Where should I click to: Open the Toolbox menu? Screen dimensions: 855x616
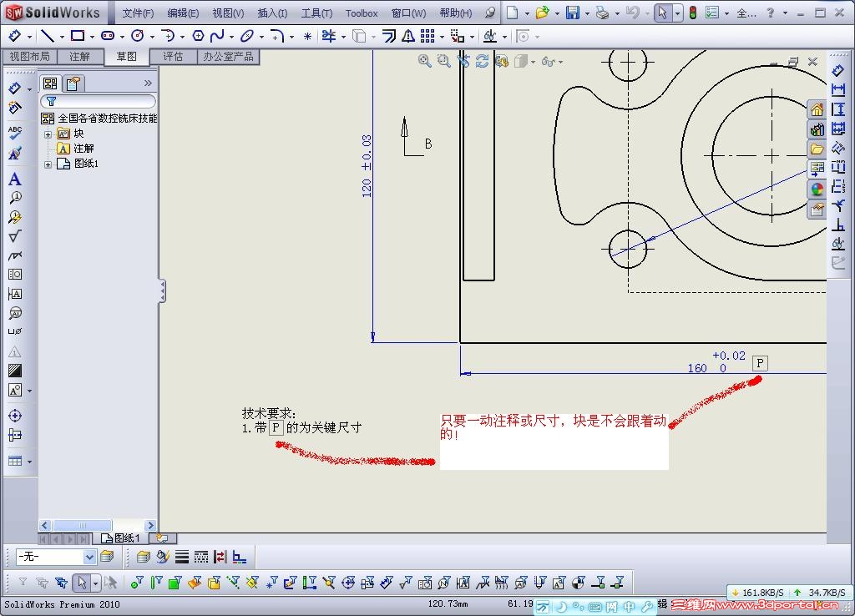click(x=361, y=13)
